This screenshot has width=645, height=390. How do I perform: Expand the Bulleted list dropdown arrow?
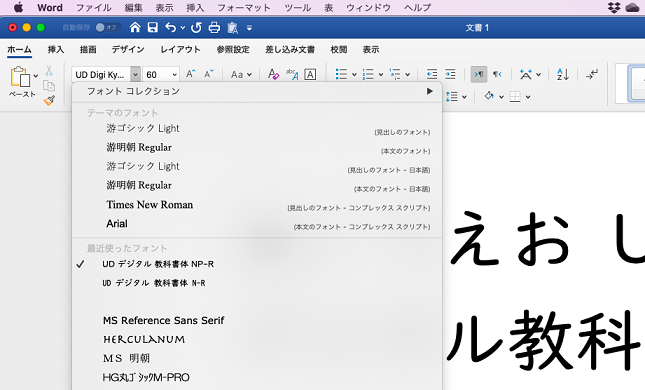click(x=354, y=74)
